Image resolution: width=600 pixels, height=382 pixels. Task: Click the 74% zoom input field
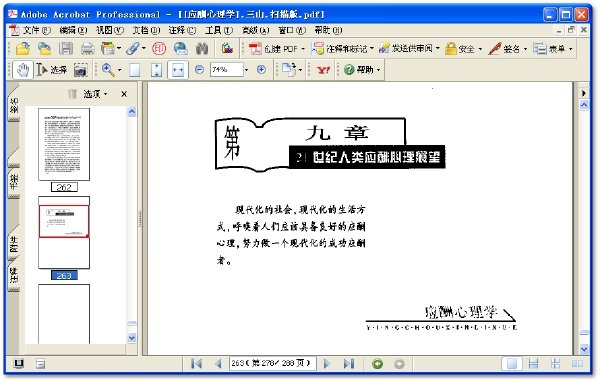(227, 70)
